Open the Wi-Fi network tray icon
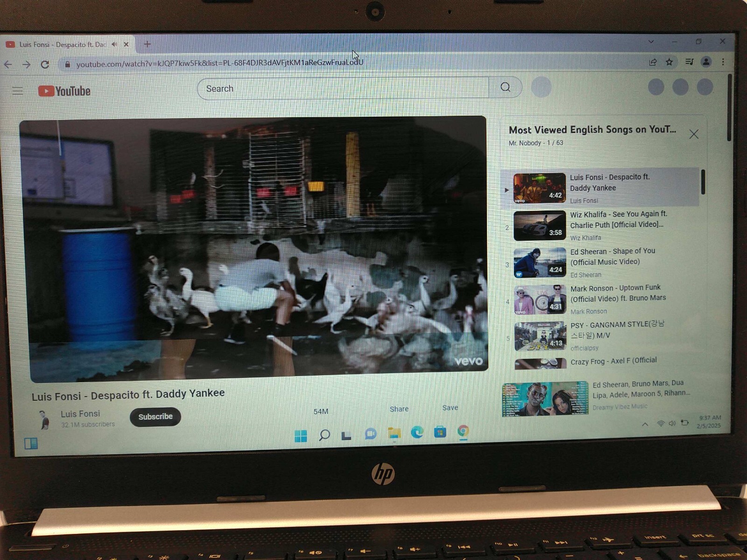This screenshot has width=747, height=560. point(661,424)
